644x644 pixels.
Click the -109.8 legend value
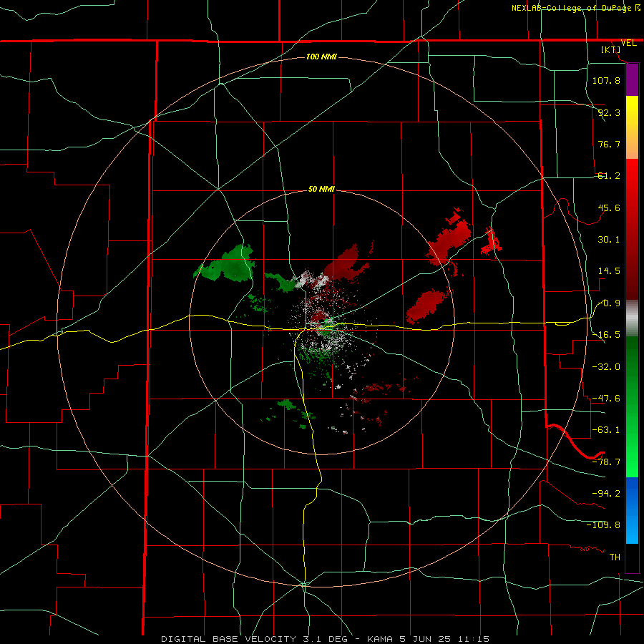[x=603, y=525]
